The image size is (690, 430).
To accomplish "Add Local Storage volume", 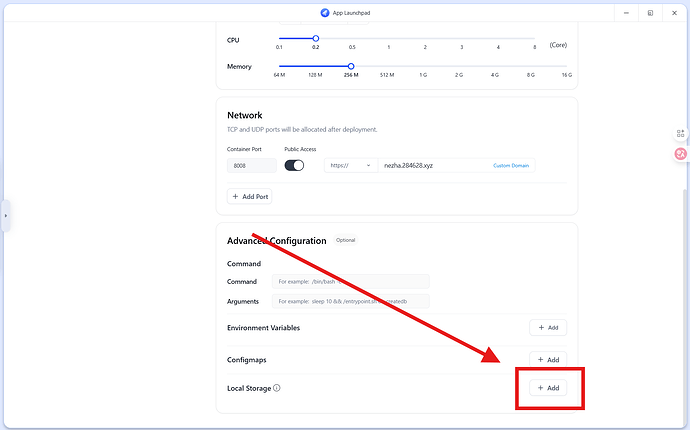I will click(548, 388).
